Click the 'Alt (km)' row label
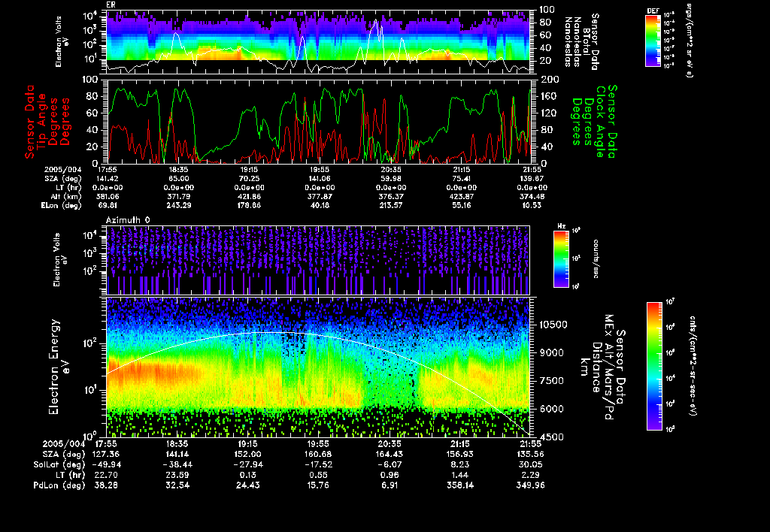This screenshot has width=770, height=532. 66,196
